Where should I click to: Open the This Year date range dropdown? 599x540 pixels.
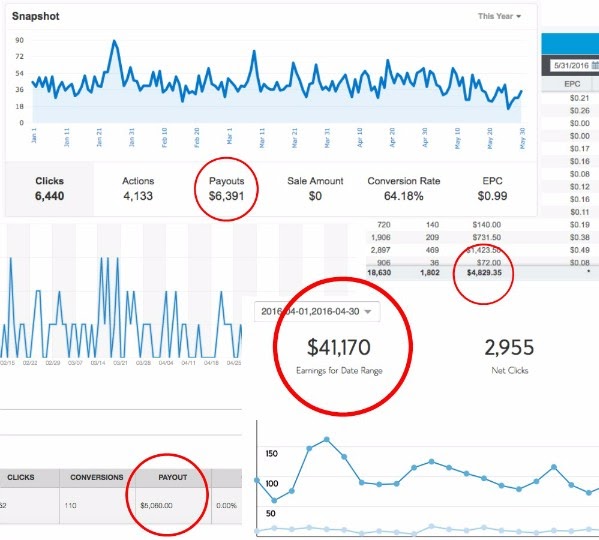[x=499, y=16]
